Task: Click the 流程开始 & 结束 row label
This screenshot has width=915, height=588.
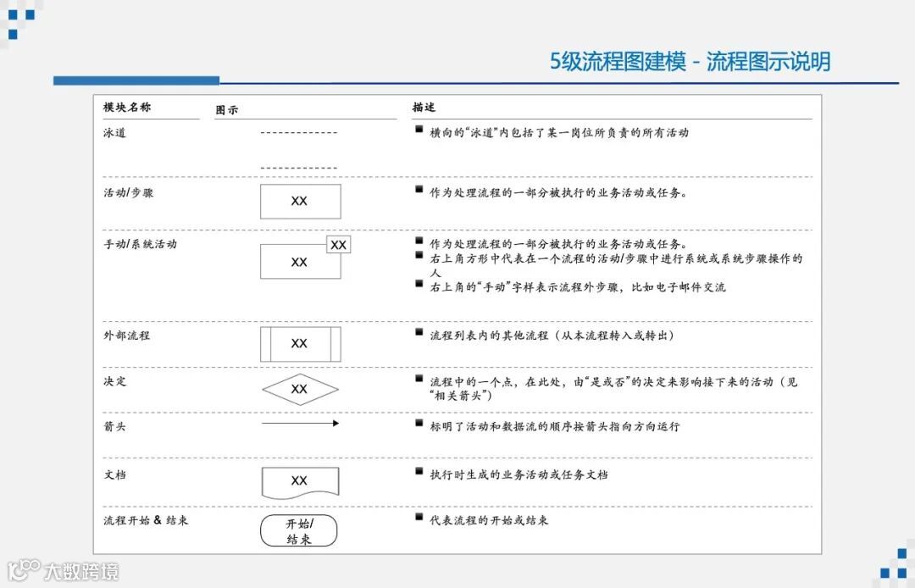Action: [146, 519]
